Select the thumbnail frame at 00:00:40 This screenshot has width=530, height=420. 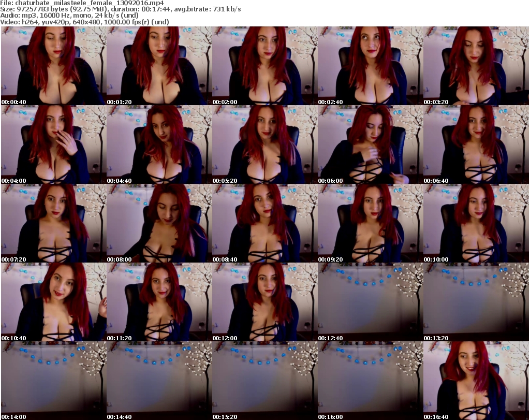tap(54, 66)
